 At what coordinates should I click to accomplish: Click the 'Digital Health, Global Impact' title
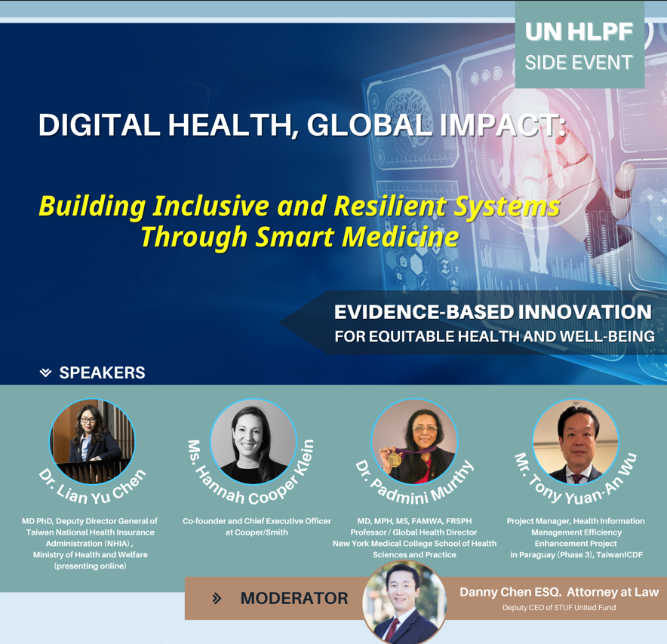(302, 125)
